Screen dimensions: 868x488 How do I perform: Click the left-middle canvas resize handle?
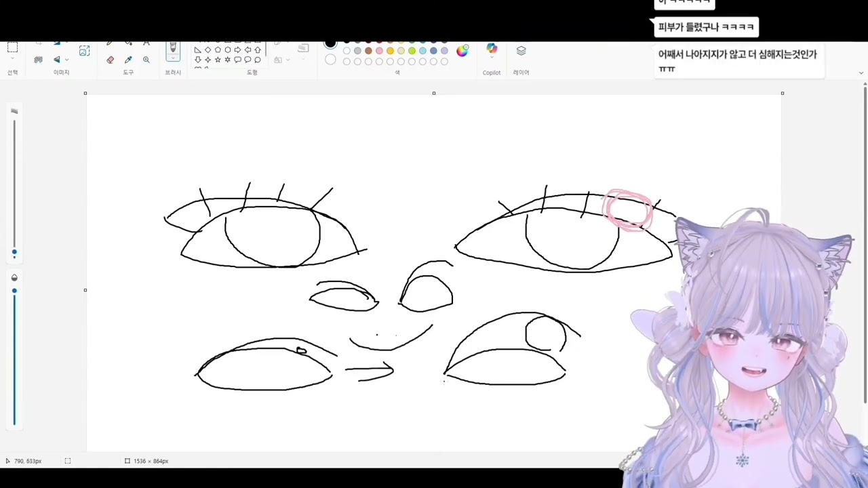pos(85,290)
